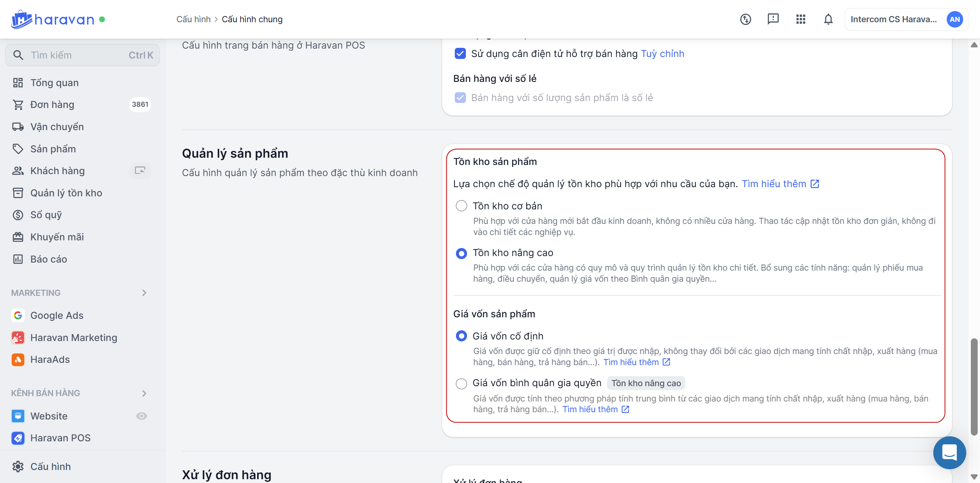
Task: Open the activity history clock icon
Action: 745,19
